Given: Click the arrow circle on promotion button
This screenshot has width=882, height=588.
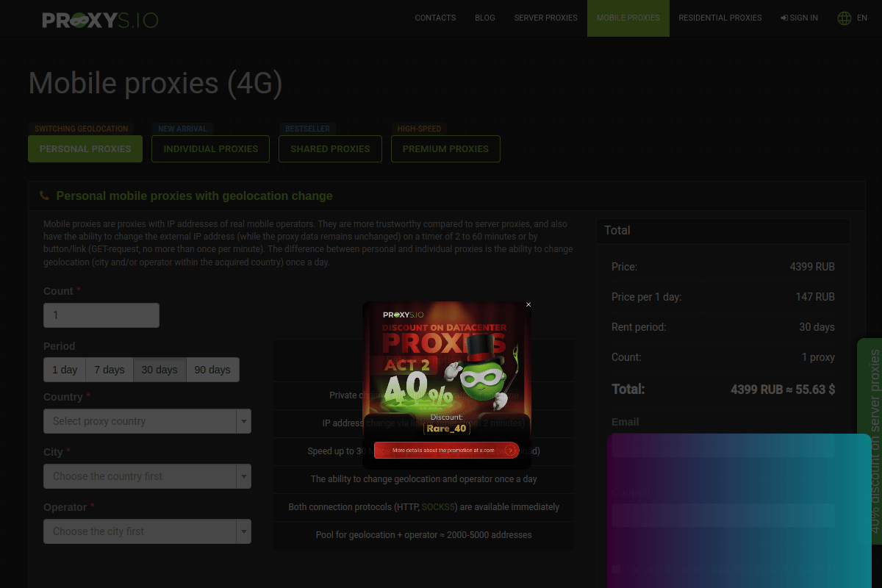Looking at the screenshot, I should pyautogui.click(x=510, y=450).
